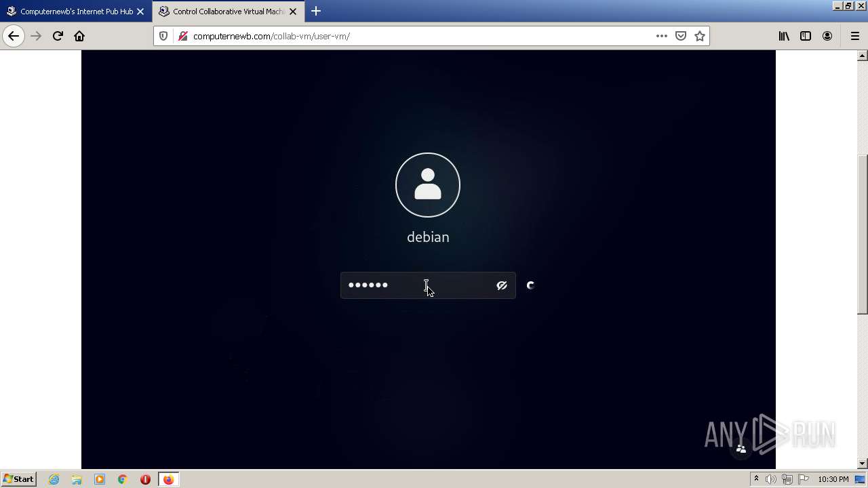Open Library bookmarks and history

[x=784, y=36]
